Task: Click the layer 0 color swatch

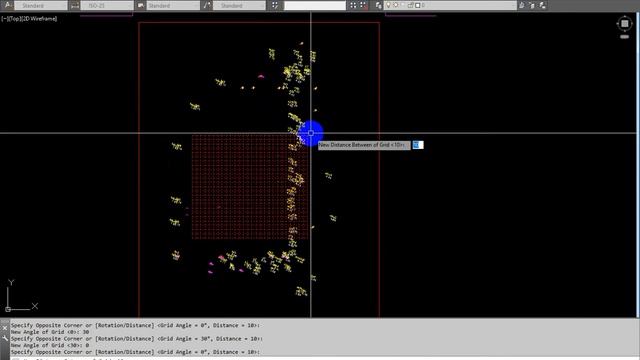Action: pos(418,5)
